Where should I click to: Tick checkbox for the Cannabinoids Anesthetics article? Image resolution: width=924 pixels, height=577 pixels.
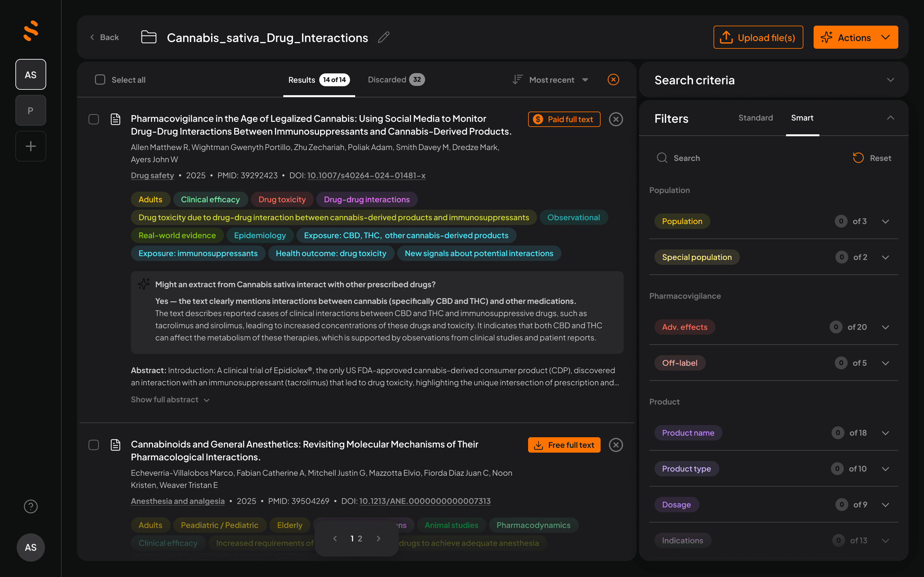(x=94, y=445)
